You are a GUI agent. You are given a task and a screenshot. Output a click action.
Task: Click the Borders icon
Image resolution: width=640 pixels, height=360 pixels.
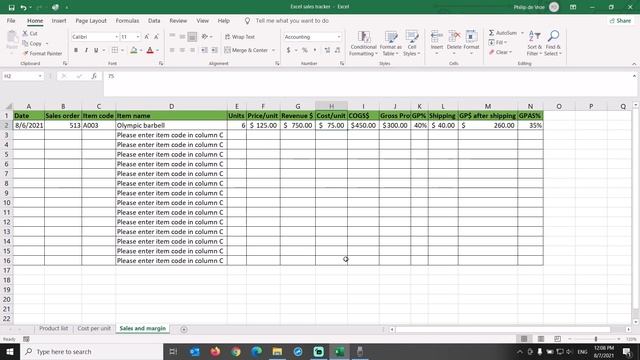pyautogui.click(x=115, y=50)
